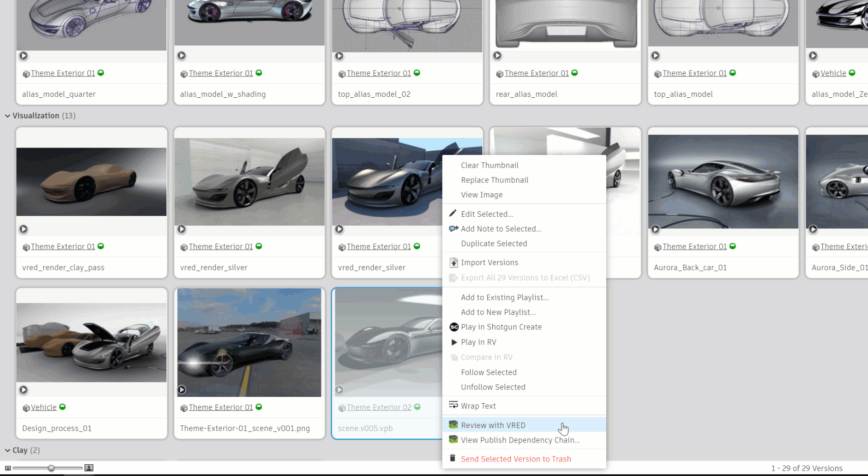Click play icon on Aurora_Back_car_01 card
Viewport: 868px width, 476px height.
pyautogui.click(x=655, y=229)
